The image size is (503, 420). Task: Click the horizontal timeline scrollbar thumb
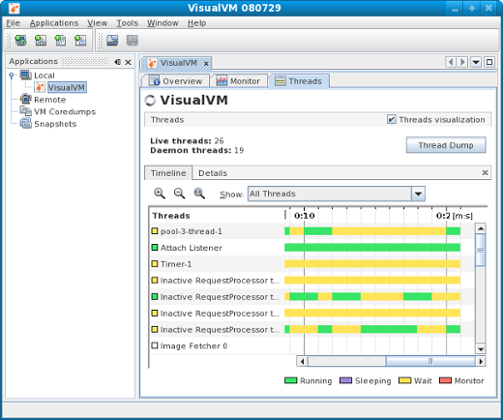[430, 361]
